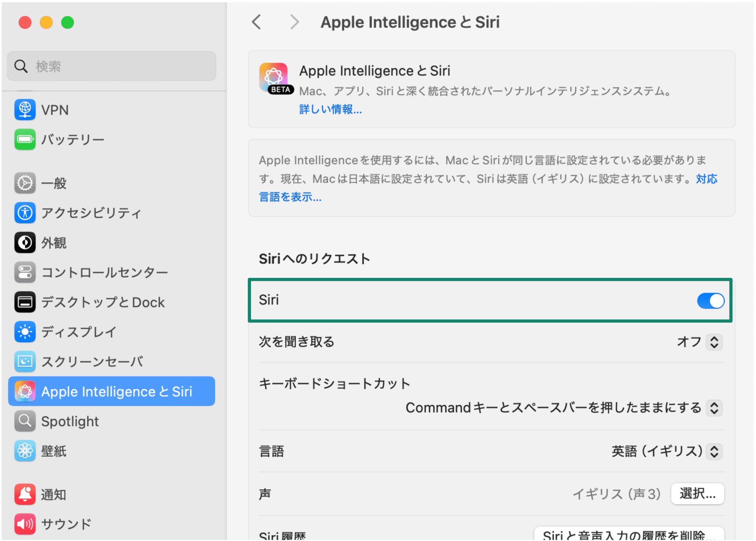Open the VPN settings icon
756x541 pixels.
click(x=25, y=110)
